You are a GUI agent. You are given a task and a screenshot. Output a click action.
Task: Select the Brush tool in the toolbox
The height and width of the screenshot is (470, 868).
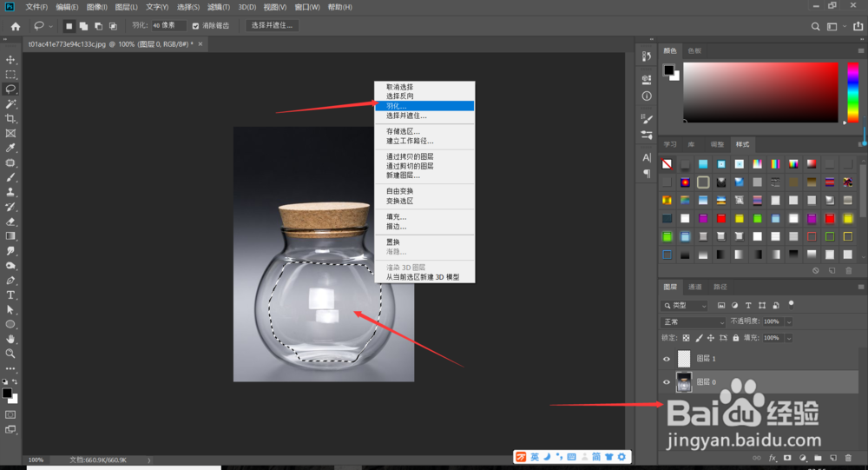coord(10,177)
